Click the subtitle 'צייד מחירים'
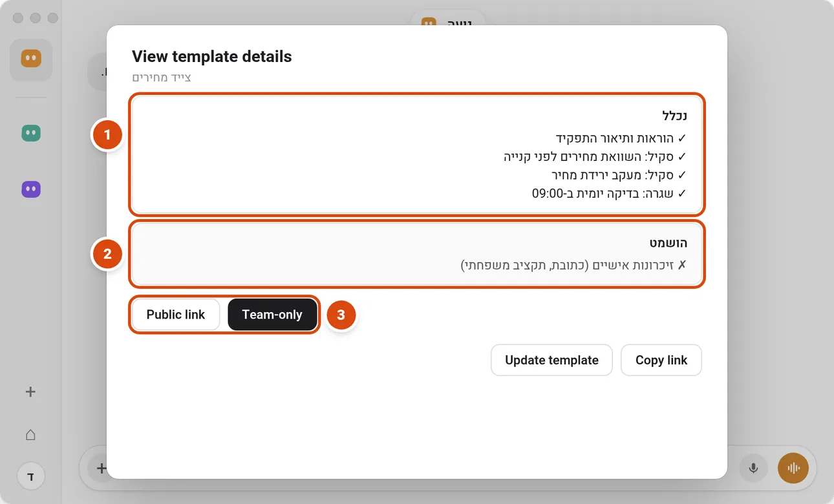The image size is (834, 504). click(162, 78)
